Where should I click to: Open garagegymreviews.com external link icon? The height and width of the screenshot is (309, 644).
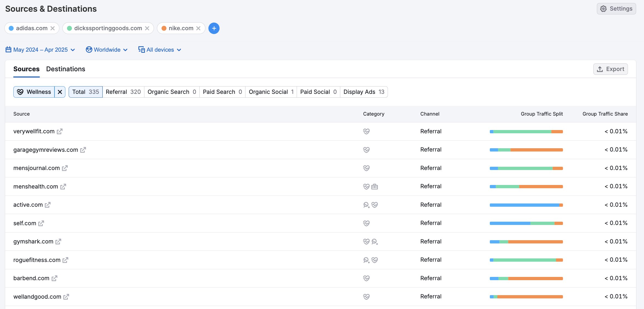pyautogui.click(x=83, y=150)
